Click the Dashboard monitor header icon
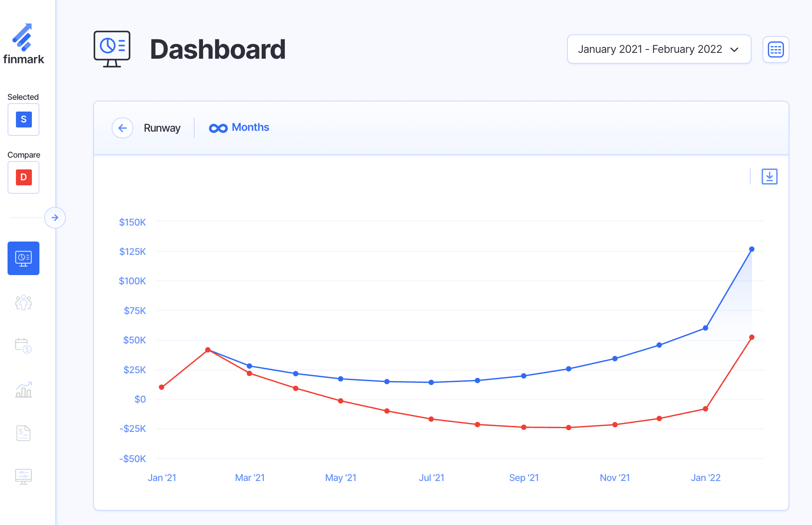This screenshot has height=525, width=812. pos(112,49)
